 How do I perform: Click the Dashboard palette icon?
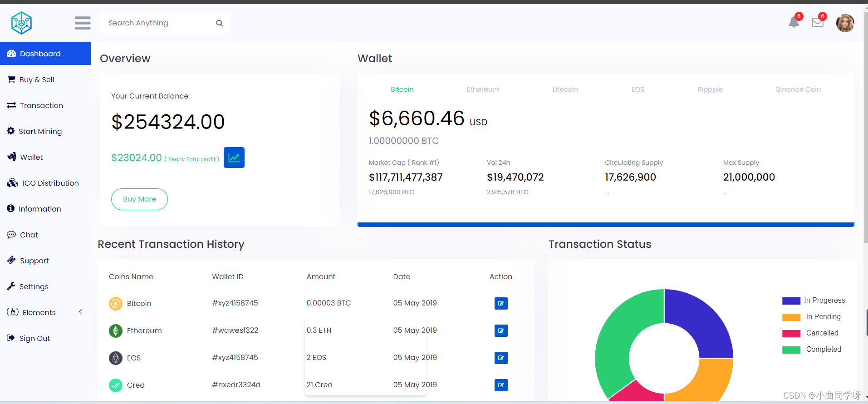pos(11,54)
